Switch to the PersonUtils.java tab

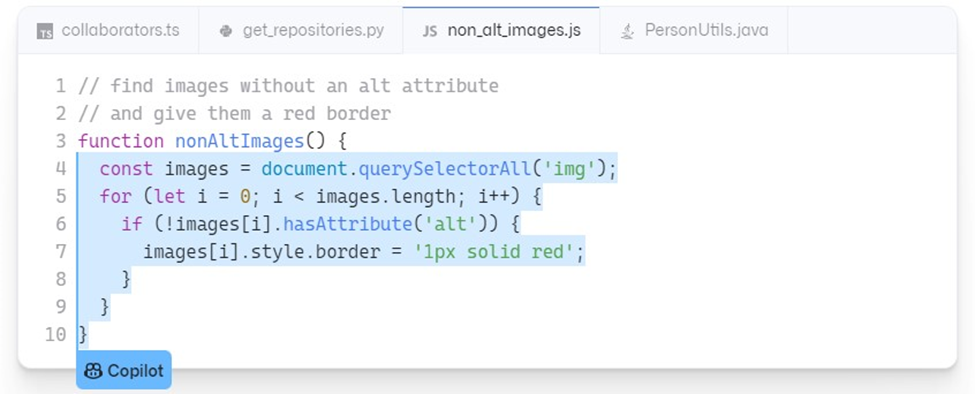pyautogui.click(x=694, y=30)
